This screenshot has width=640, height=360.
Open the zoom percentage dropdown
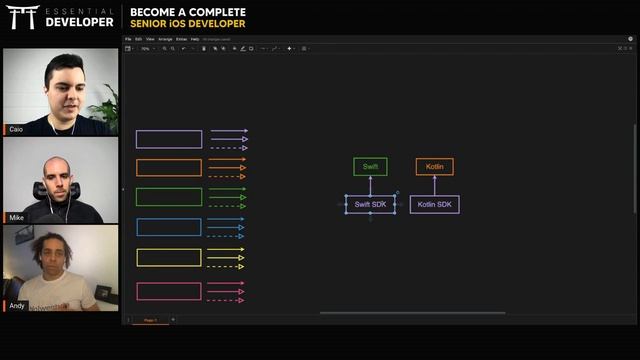(148, 49)
